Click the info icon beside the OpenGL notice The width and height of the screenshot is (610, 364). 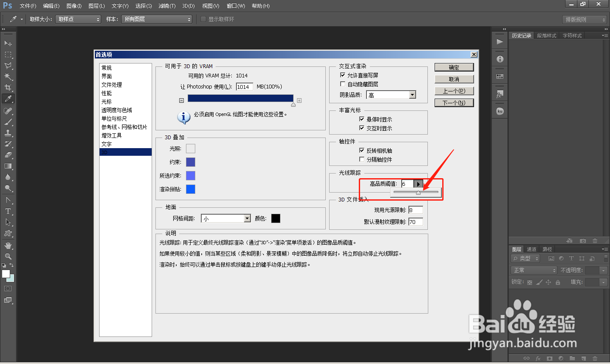point(183,117)
